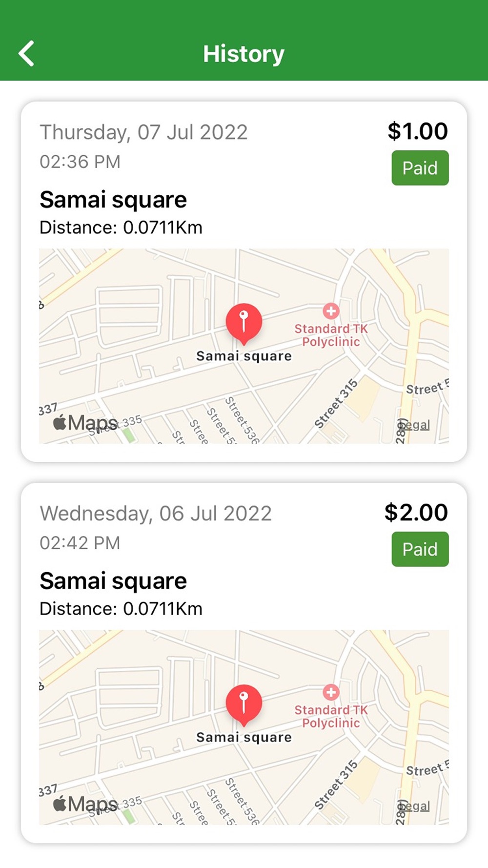Open the Legal link on the second map
Image resolution: width=488 pixels, height=868 pixels.
(x=415, y=806)
